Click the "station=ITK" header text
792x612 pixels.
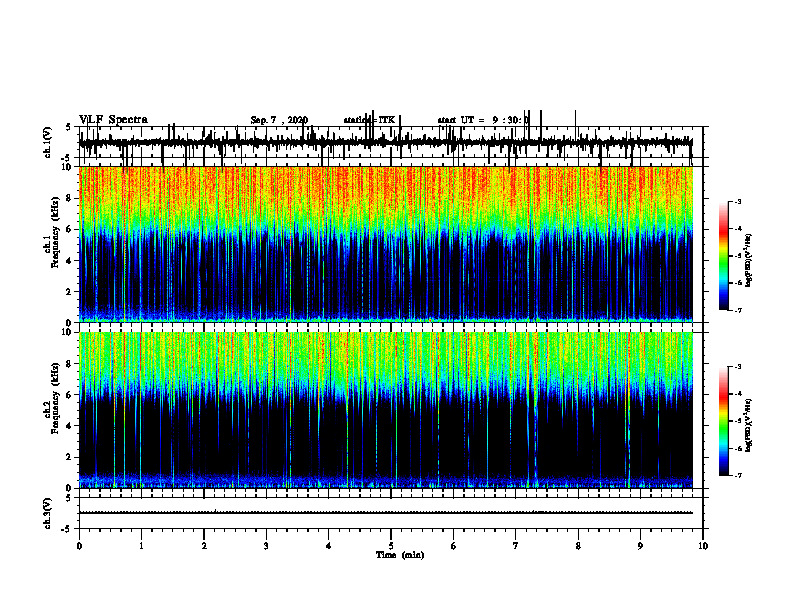pyautogui.click(x=369, y=120)
